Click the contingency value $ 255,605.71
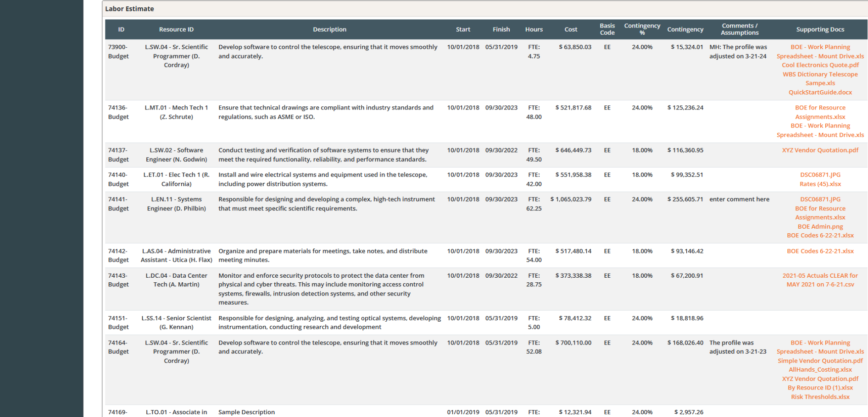 tap(685, 199)
